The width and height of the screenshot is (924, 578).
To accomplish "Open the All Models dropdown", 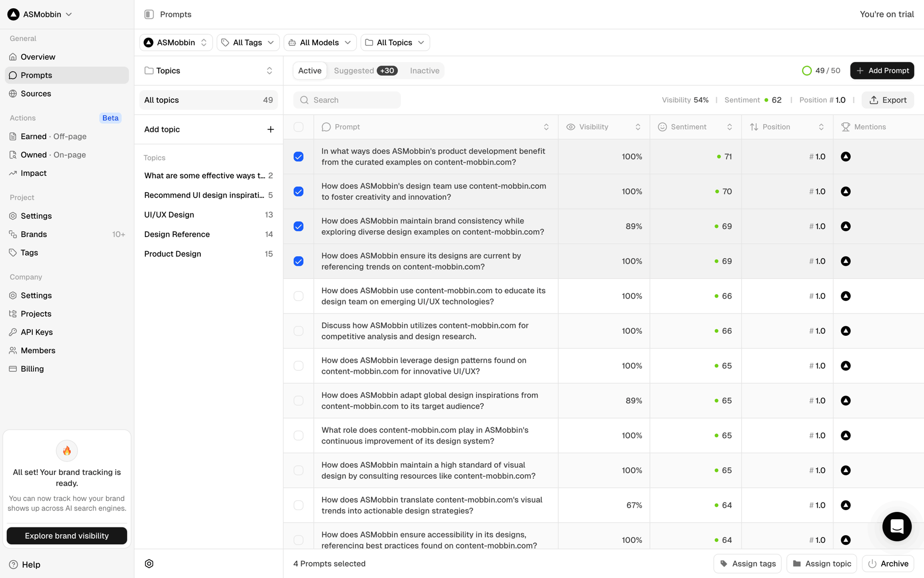I will coord(320,42).
